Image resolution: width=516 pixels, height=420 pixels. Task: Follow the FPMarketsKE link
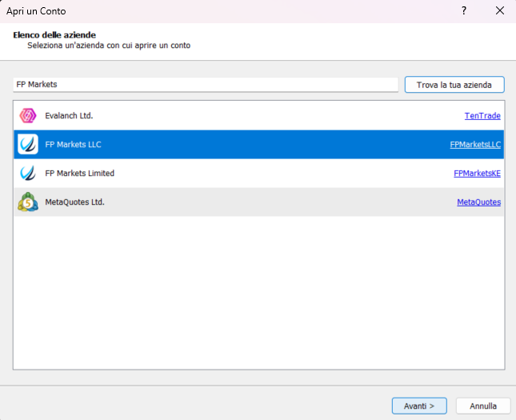coord(477,174)
